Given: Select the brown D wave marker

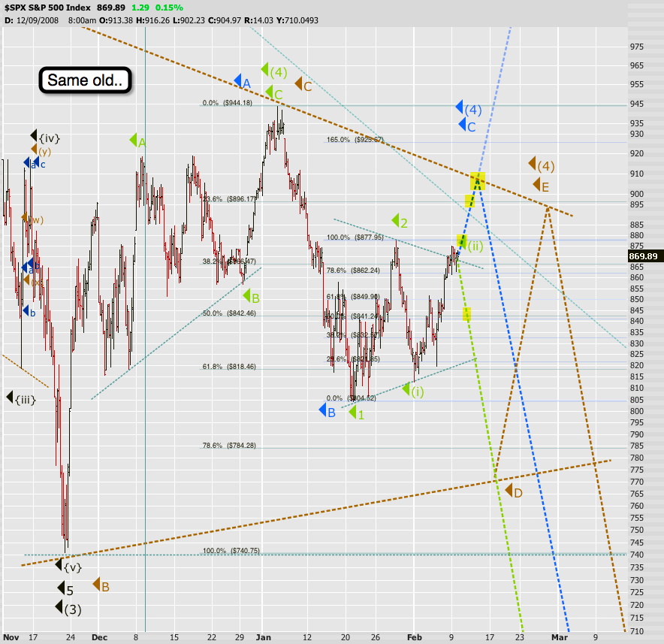Looking at the screenshot, I should point(514,491).
